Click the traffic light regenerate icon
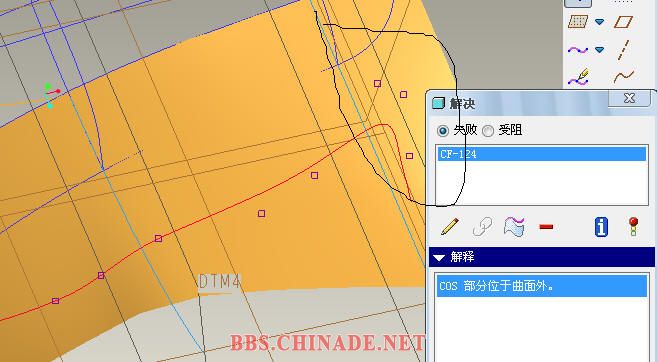This screenshot has width=657, height=362. [633, 227]
